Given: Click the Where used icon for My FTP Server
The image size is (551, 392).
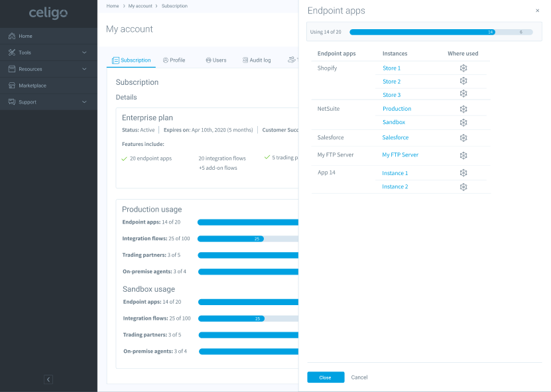Looking at the screenshot, I should pos(463,155).
